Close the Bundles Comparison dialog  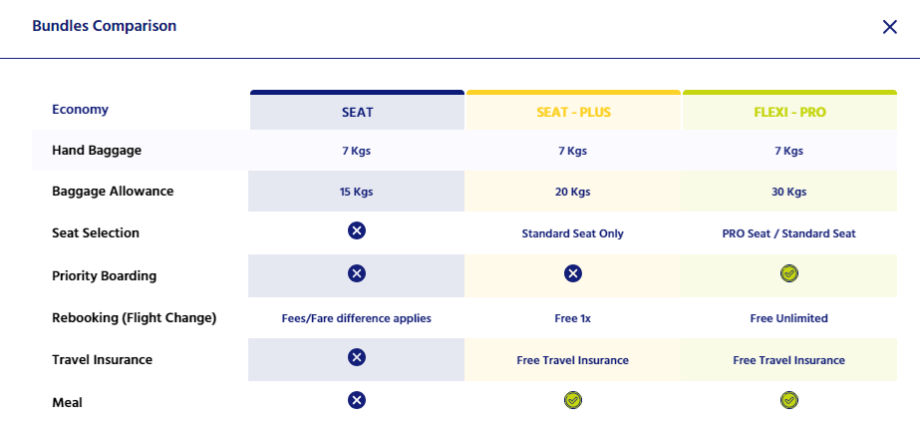pyautogui.click(x=890, y=27)
